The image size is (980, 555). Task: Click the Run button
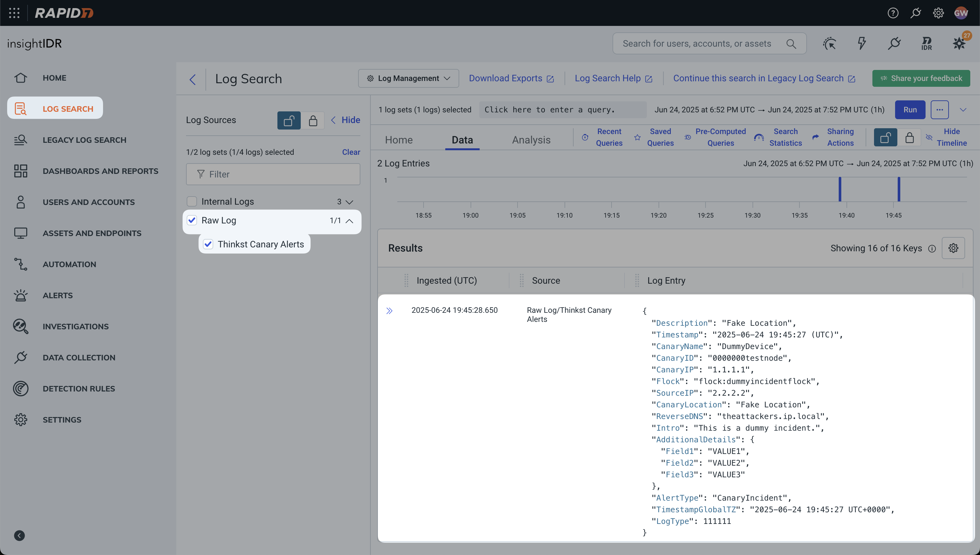pyautogui.click(x=910, y=110)
